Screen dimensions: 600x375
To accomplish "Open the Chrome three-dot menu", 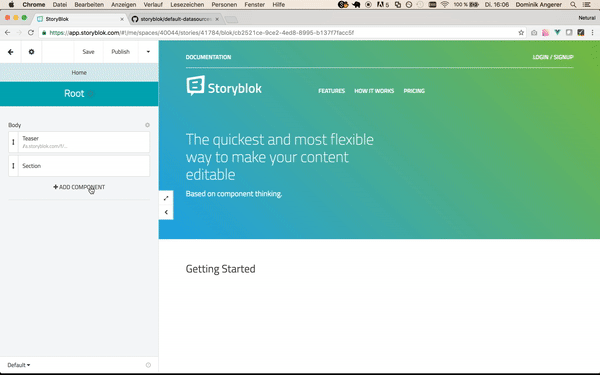I will click(592, 33).
